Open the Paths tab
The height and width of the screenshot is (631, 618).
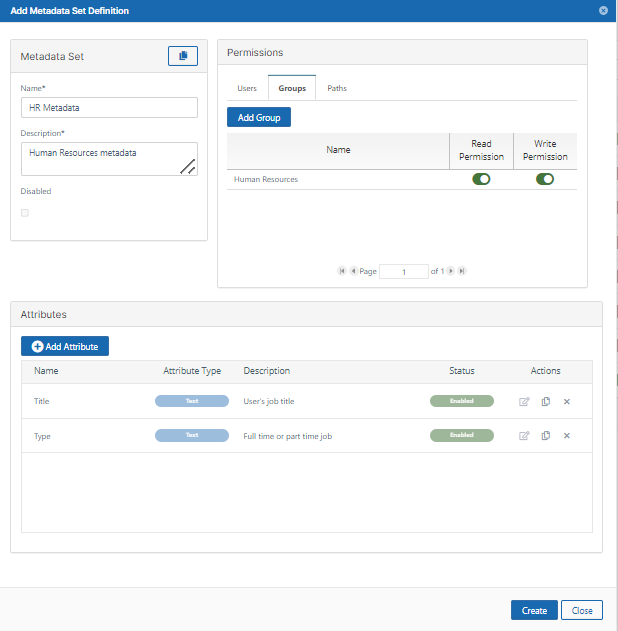337,88
